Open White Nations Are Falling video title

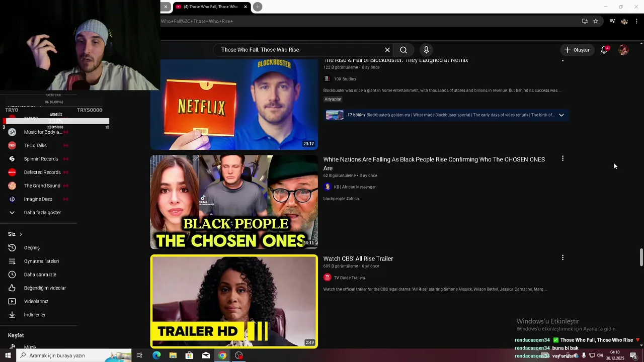tap(434, 163)
